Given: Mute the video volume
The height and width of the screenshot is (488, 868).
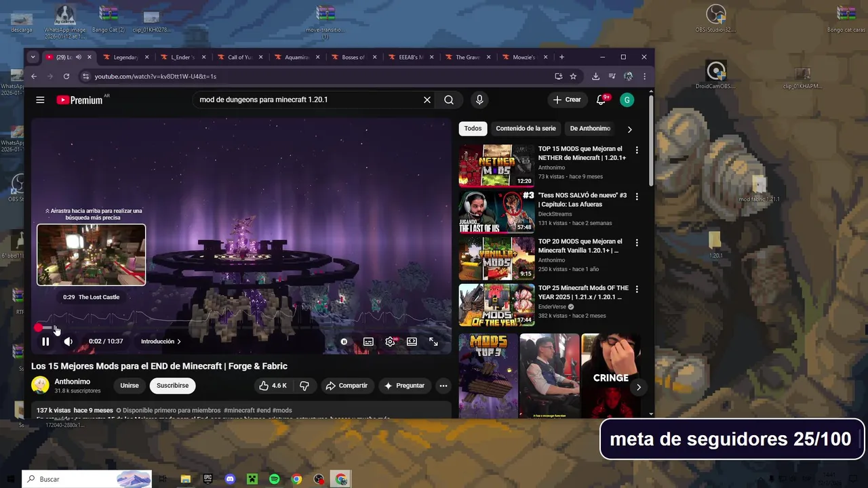Looking at the screenshot, I should click(x=68, y=342).
